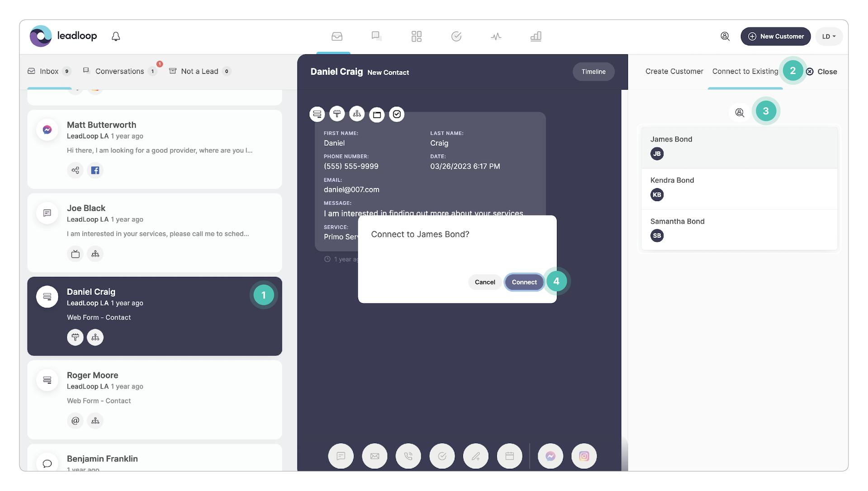Click the email envelope icon in action bar
The height and width of the screenshot is (491, 868).
click(374, 456)
